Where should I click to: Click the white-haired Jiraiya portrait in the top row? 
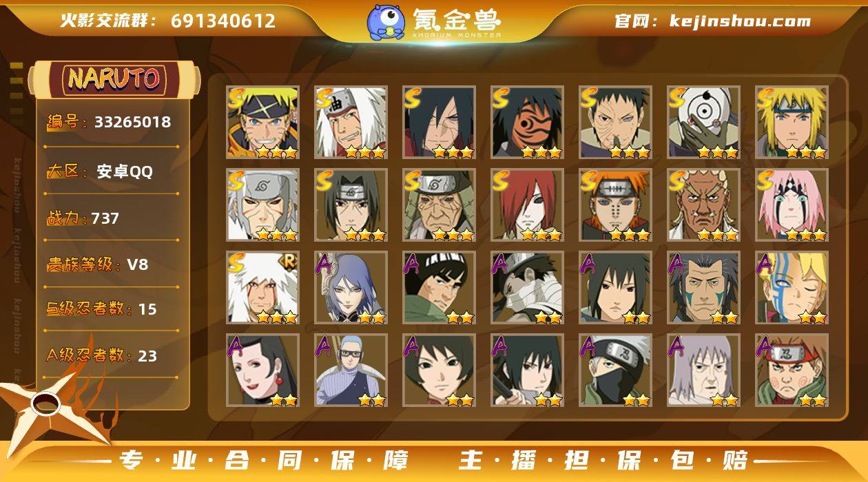351,123
